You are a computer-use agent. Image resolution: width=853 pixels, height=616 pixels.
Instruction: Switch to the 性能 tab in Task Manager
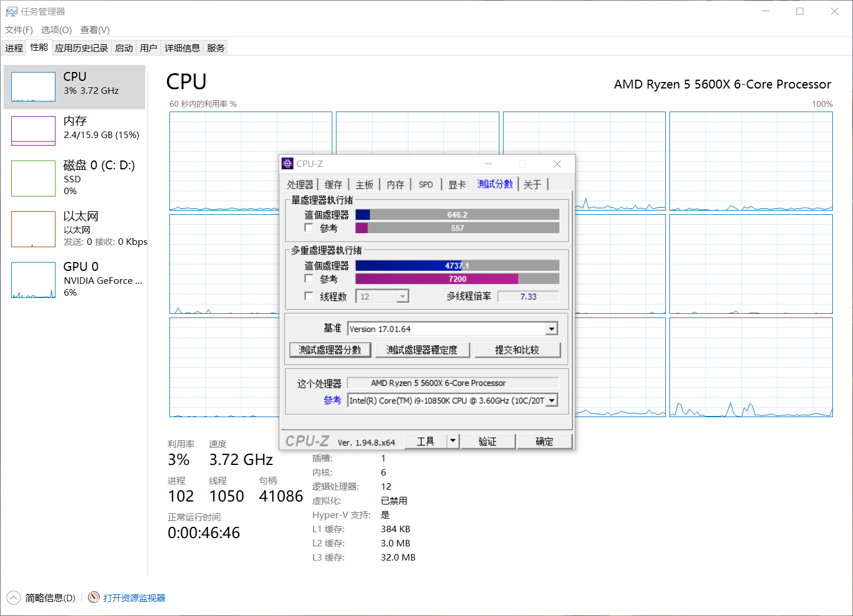pyautogui.click(x=39, y=47)
